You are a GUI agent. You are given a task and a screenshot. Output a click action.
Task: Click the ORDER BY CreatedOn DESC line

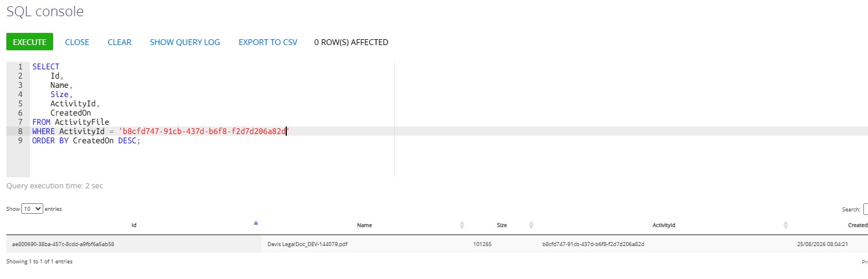tap(87, 140)
